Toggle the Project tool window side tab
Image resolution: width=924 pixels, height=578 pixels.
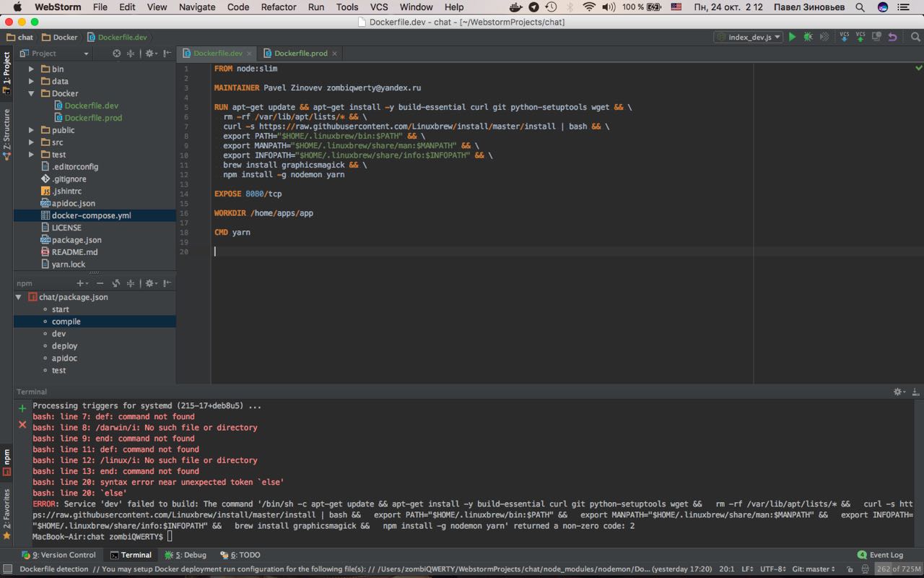(6, 72)
